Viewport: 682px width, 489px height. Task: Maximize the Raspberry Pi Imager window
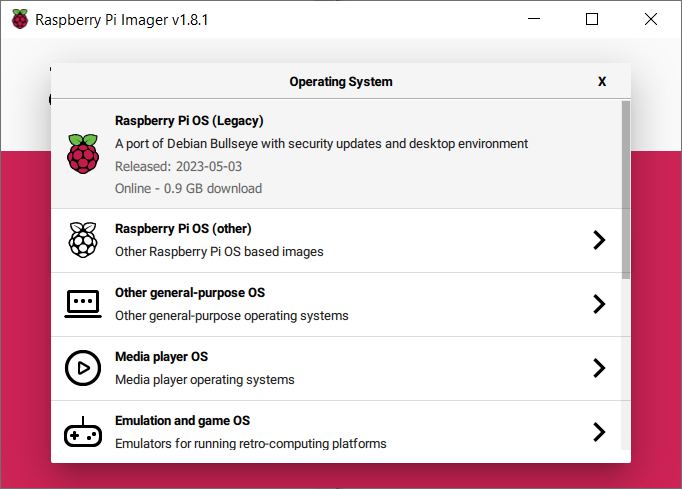tap(592, 19)
